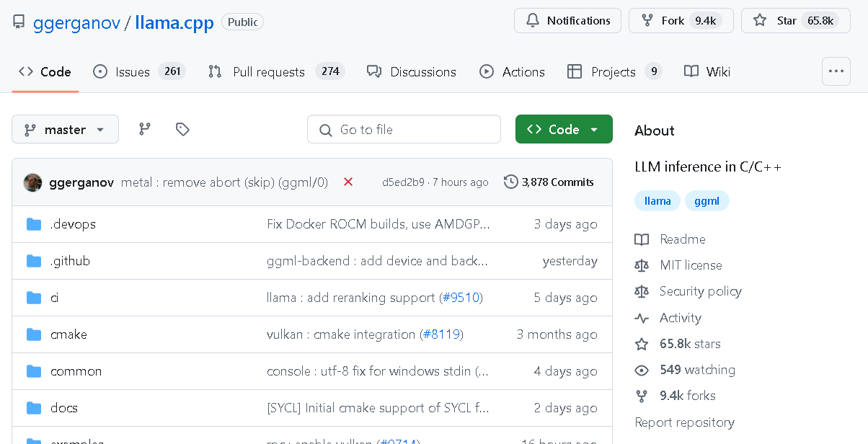Click the ggml topic tag
868x444 pixels.
tap(707, 201)
